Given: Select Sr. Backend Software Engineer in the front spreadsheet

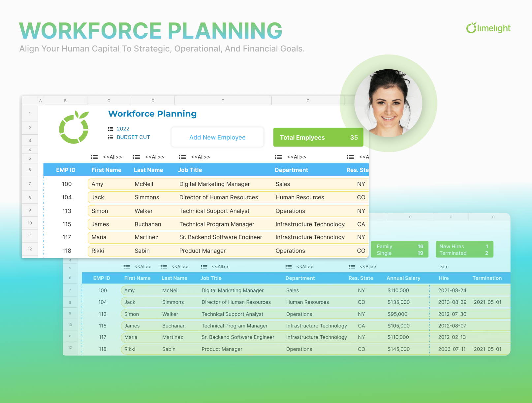Looking at the screenshot, I should (221, 237).
